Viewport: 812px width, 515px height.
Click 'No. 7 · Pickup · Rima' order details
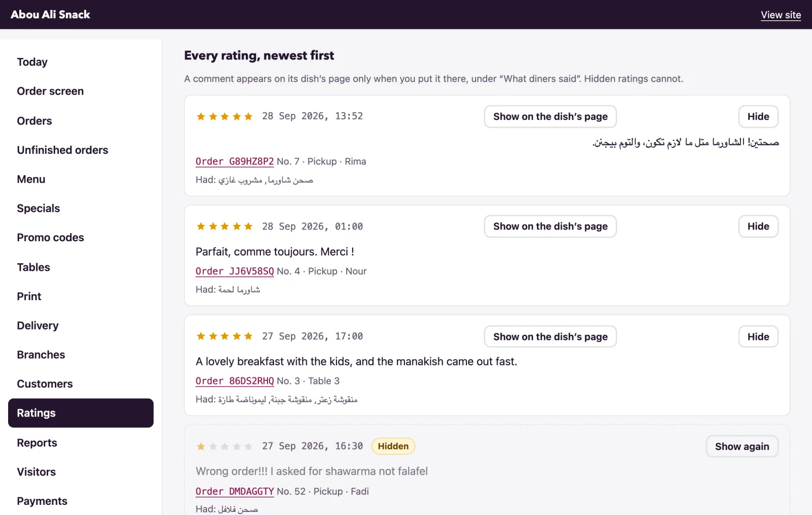coord(321,162)
